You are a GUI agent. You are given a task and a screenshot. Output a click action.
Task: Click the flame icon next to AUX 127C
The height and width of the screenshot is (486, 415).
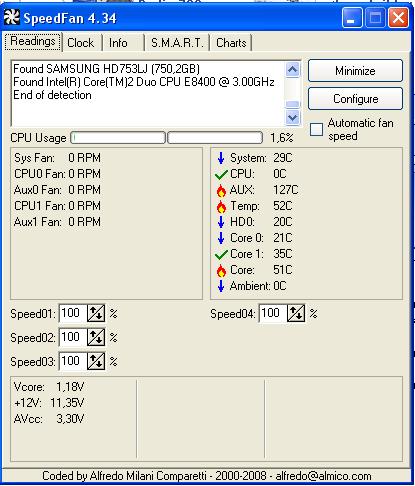(x=221, y=191)
